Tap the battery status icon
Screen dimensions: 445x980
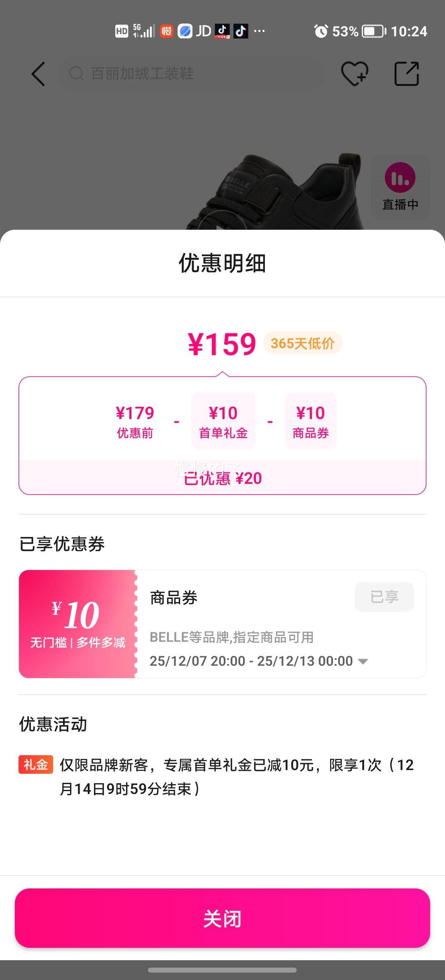tap(374, 31)
